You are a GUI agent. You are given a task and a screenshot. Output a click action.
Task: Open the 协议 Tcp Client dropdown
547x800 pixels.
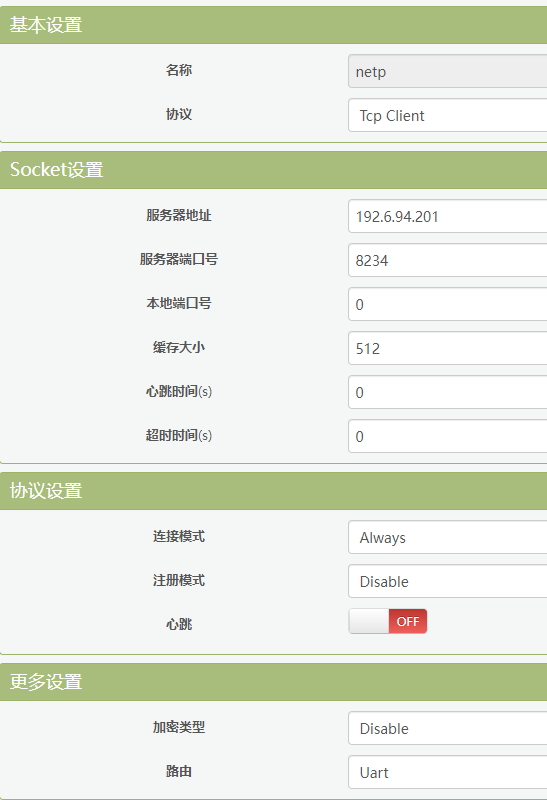pyautogui.click(x=447, y=115)
